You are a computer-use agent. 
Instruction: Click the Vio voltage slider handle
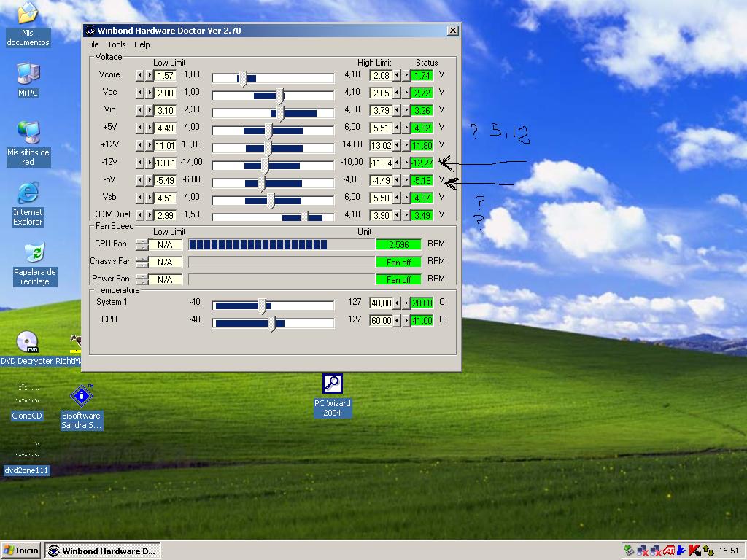280,113
